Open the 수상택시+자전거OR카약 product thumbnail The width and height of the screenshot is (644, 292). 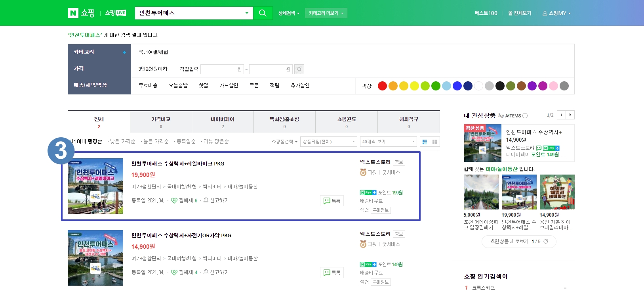(95, 258)
